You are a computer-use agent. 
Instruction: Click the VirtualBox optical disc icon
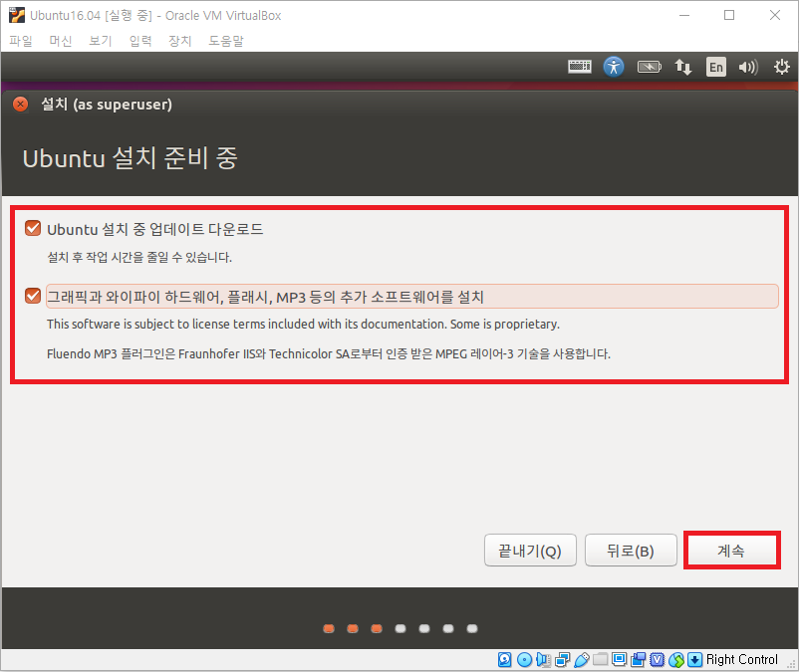pyautogui.click(x=524, y=660)
